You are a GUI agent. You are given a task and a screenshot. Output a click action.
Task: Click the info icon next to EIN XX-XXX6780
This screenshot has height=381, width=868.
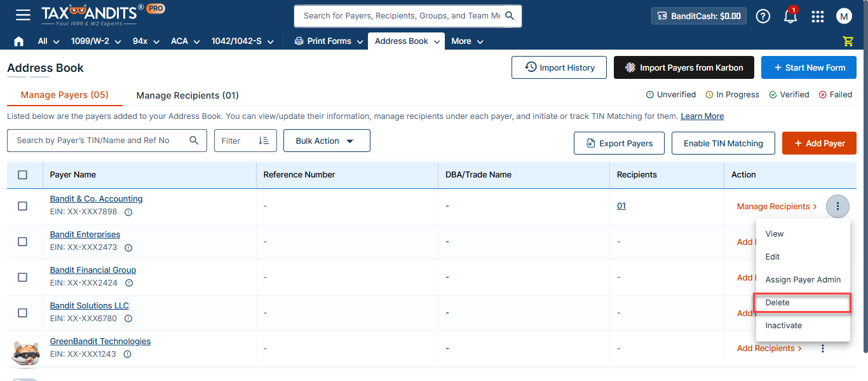(128, 319)
